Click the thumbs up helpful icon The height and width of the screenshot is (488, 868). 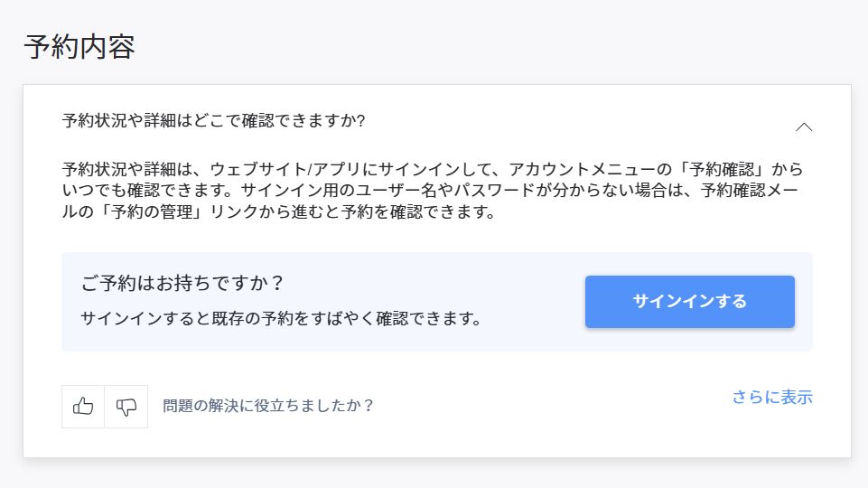(83, 407)
